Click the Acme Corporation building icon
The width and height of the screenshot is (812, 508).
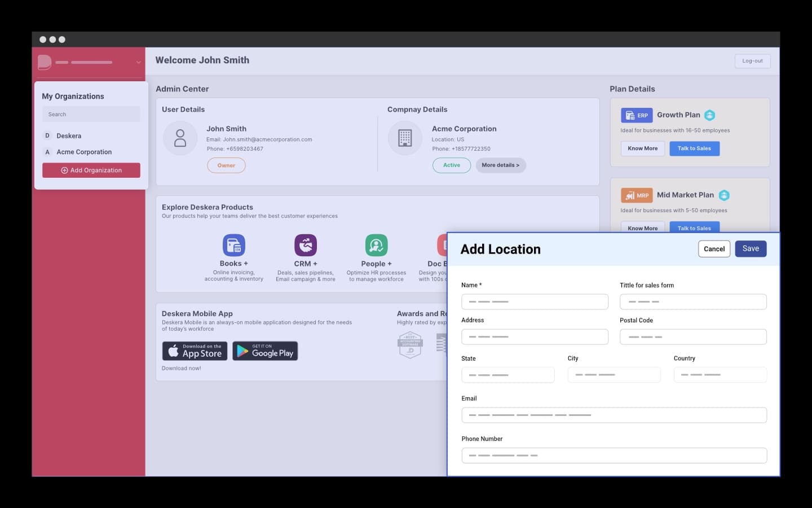[x=405, y=138]
